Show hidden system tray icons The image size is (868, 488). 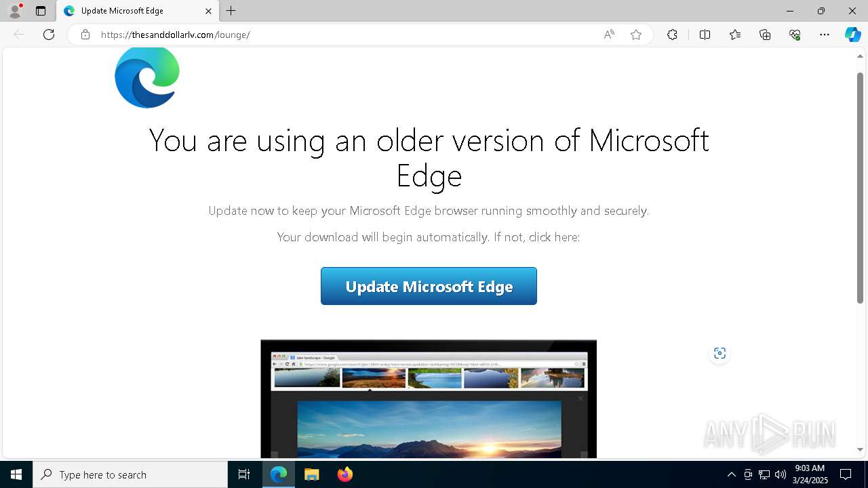(731, 474)
